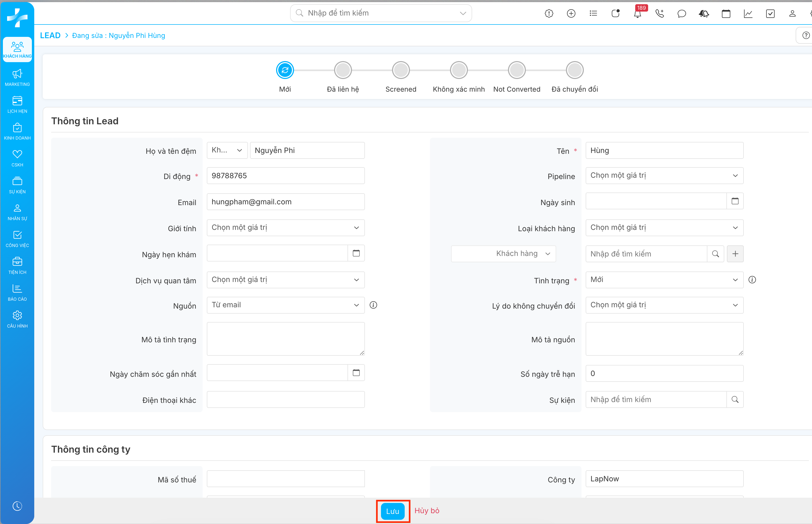Select the Screened status step
The height and width of the screenshot is (524, 812).
(x=401, y=70)
